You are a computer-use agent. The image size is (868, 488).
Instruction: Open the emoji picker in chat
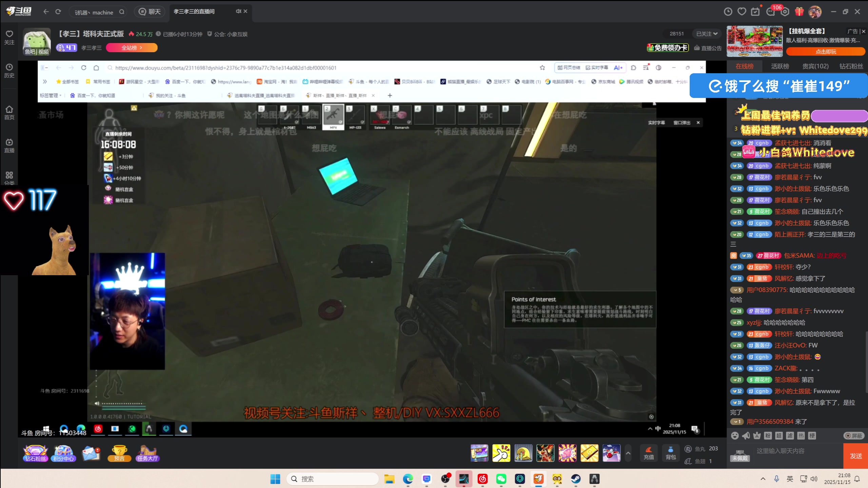pos(735,436)
